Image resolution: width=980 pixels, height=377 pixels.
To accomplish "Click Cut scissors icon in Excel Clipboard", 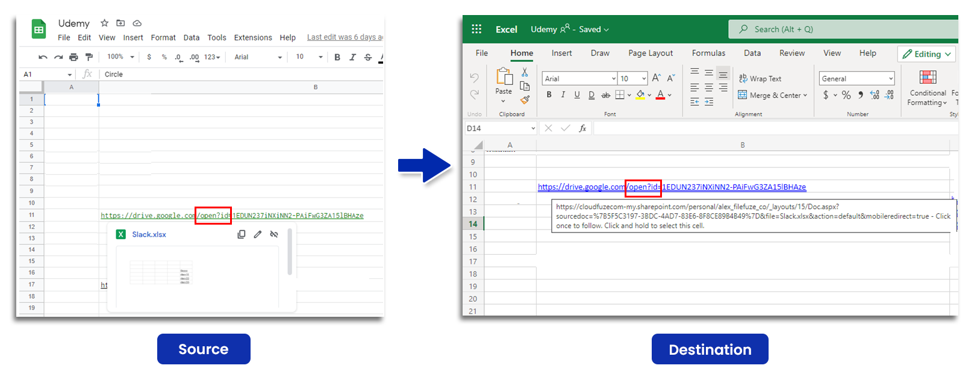I will click(525, 72).
